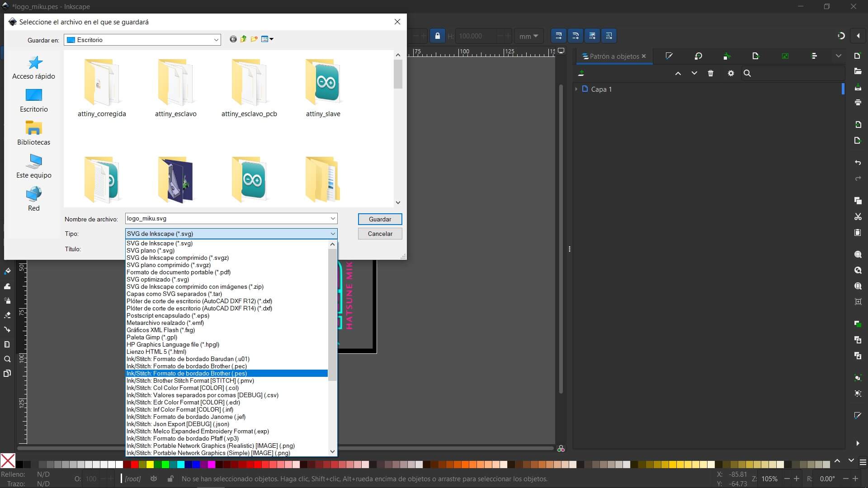Go up one folder level
Image resolution: width=868 pixels, height=488 pixels.
point(244,39)
